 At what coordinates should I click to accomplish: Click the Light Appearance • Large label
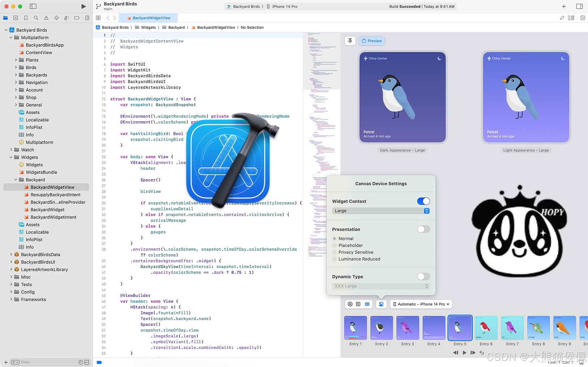[x=526, y=150]
